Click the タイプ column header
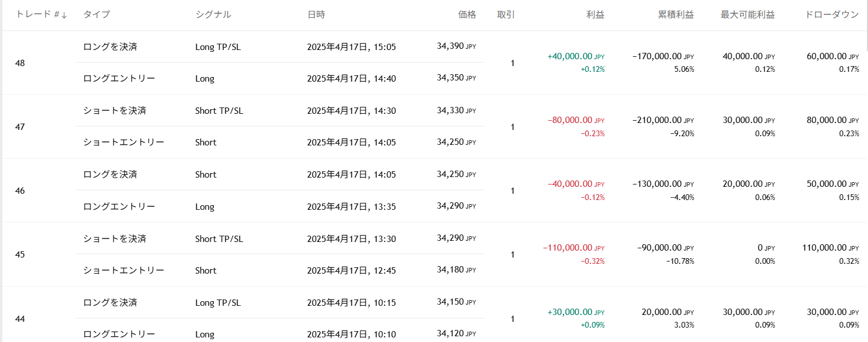 coord(96,15)
